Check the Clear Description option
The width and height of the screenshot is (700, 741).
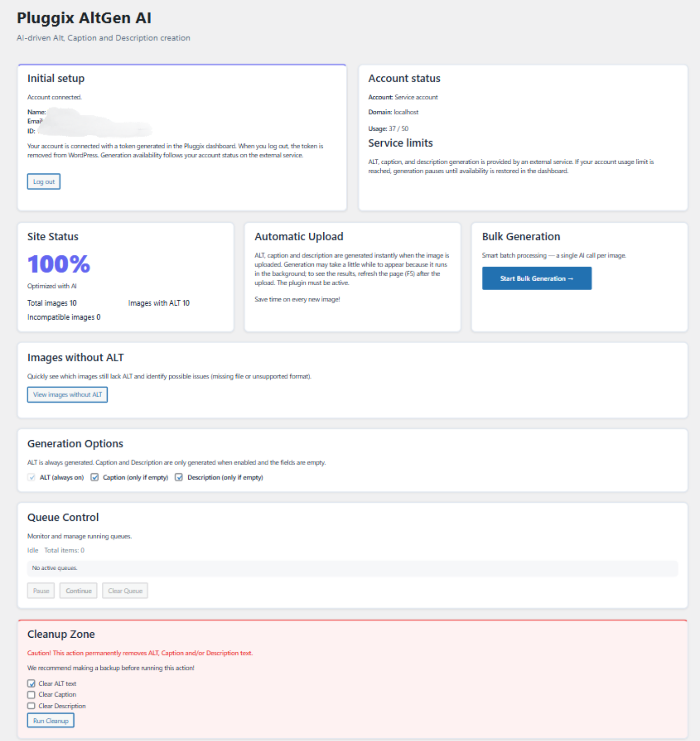pos(31,706)
